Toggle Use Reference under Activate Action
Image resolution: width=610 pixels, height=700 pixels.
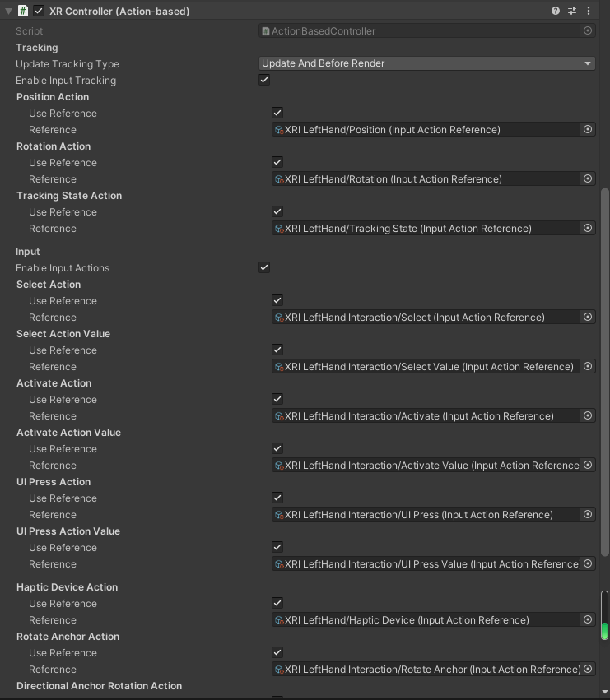(x=277, y=399)
